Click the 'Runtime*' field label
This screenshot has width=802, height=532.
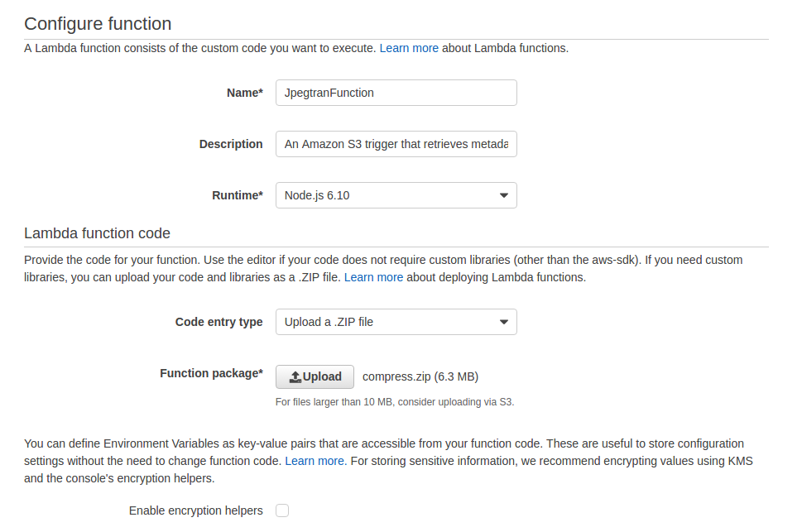pyautogui.click(x=238, y=195)
